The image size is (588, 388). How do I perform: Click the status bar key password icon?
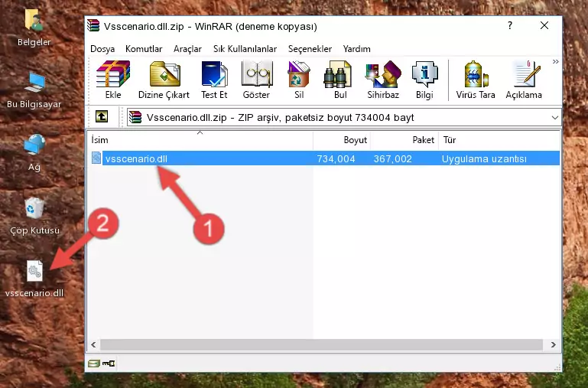click(109, 364)
